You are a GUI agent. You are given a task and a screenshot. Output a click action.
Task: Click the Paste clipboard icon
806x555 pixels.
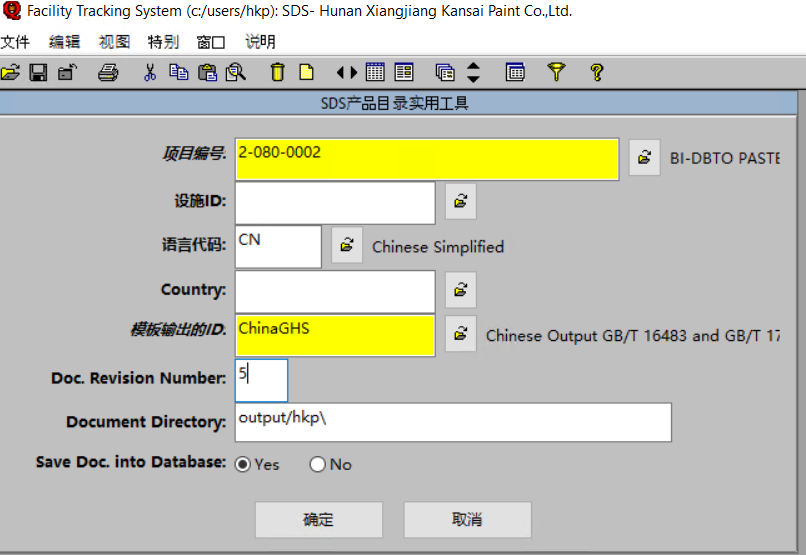click(208, 72)
